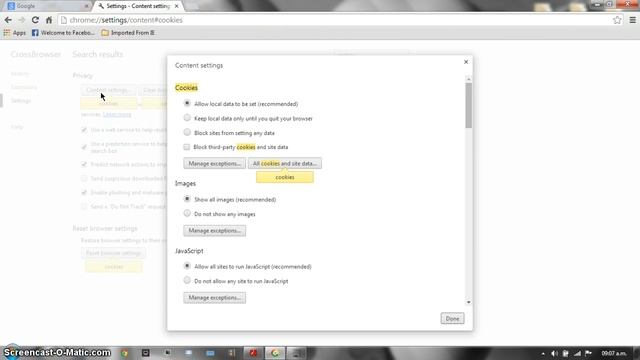Go back with the browser back arrow
Screen dimensions: 640x360
pos(8,20)
